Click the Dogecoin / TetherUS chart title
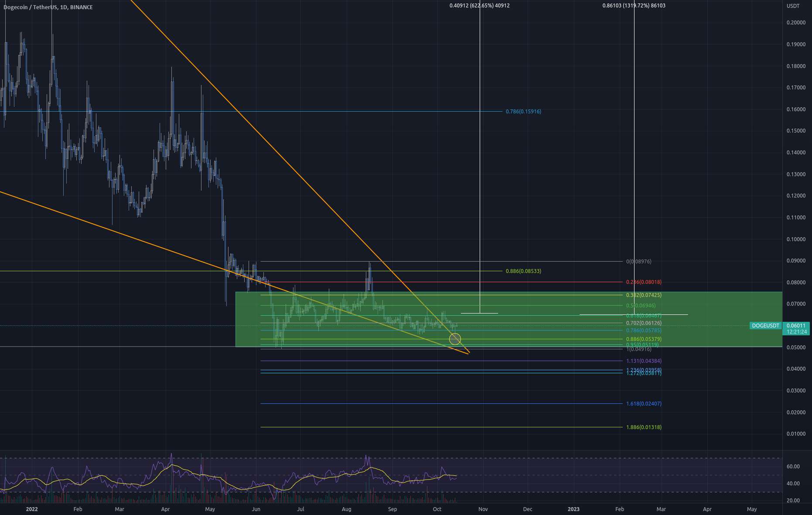The height and width of the screenshot is (515, 812). point(48,7)
